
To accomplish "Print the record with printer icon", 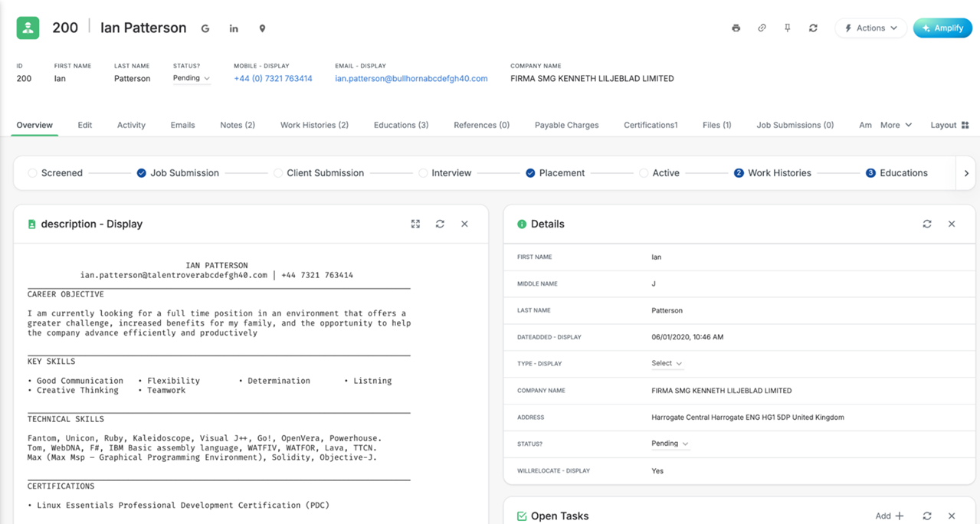I will click(736, 28).
